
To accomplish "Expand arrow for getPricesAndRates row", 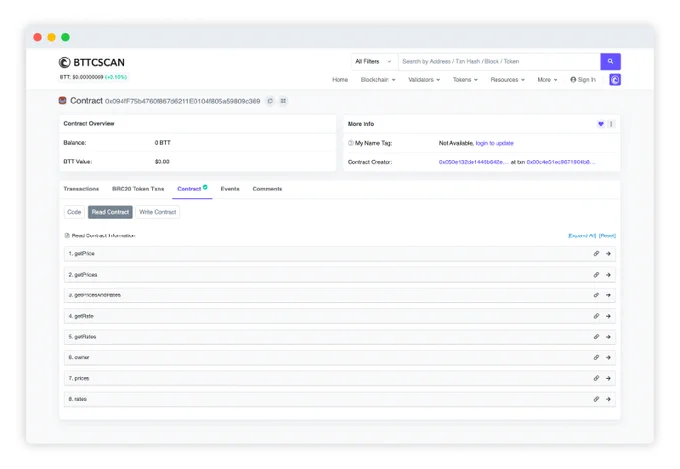I will pos(608,295).
